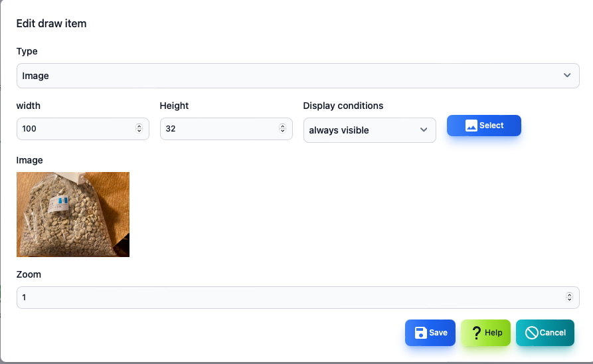
Task: Click chevron on always visible dropdown
Action: (x=424, y=130)
